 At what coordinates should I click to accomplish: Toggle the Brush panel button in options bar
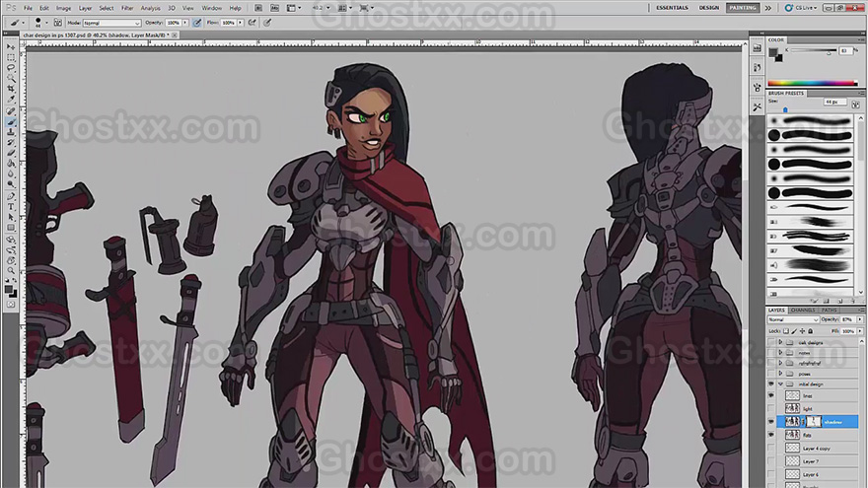[57, 23]
